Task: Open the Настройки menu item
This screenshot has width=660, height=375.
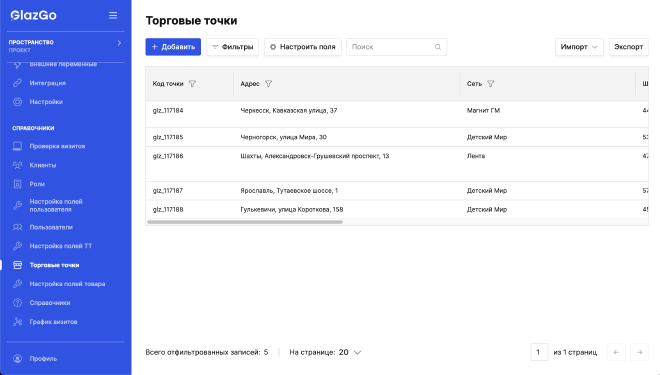Action: pyautogui.click(x=46, y=102)
